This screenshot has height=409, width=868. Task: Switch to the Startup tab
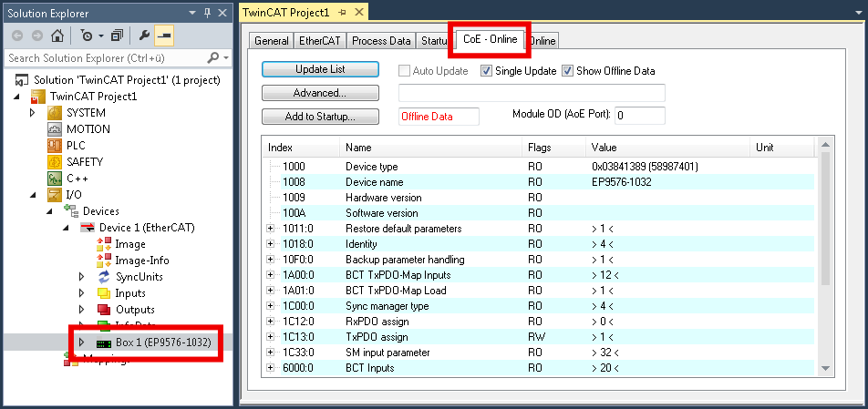tap(435, 41)
